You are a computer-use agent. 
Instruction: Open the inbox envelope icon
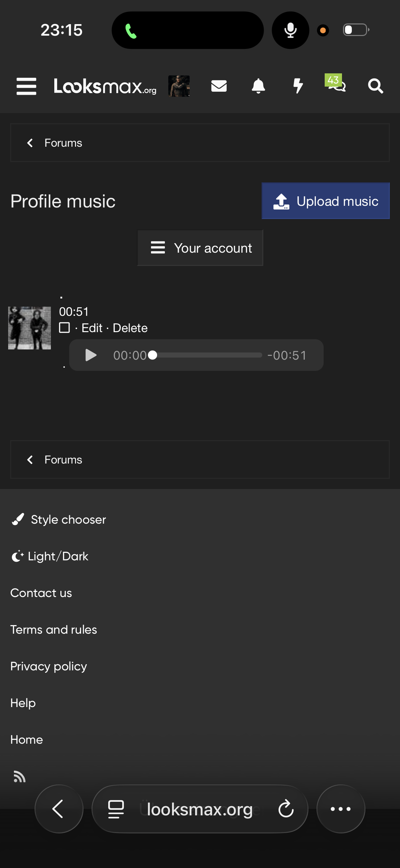[x=219, y=86]
